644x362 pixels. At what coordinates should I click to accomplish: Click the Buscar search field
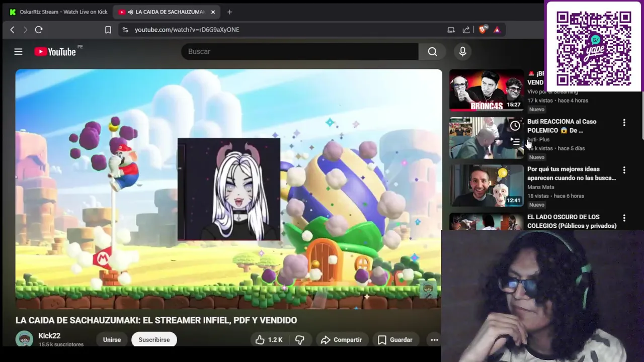pos(300,51)
